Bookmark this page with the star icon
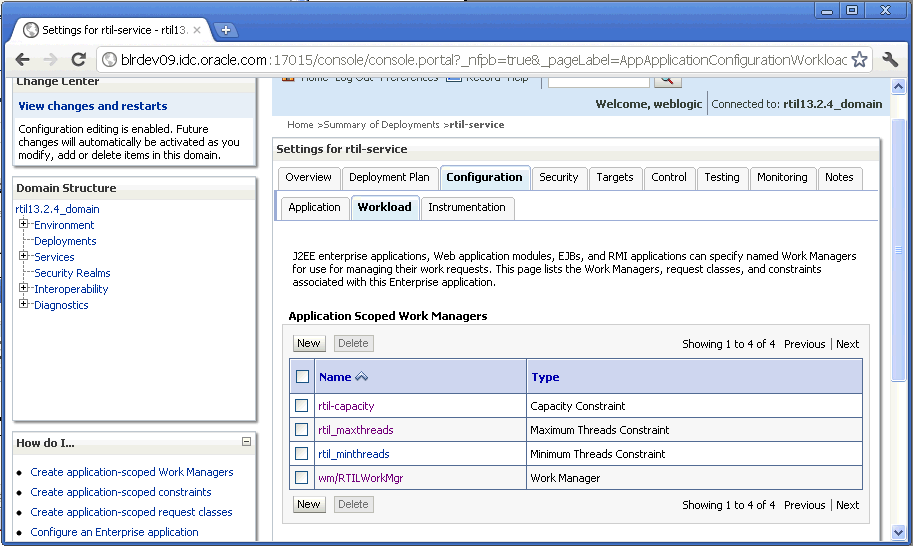Viewport: 913px width, 546px height. 859,59
